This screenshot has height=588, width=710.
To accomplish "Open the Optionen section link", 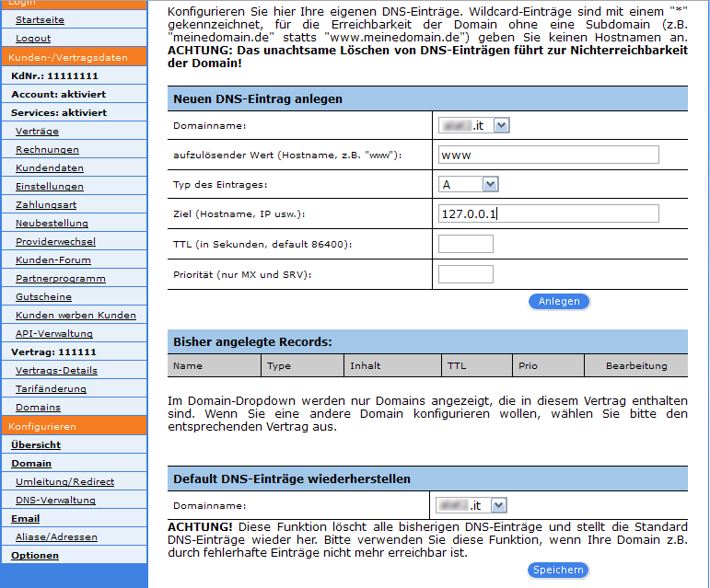I will click(35, 556).
